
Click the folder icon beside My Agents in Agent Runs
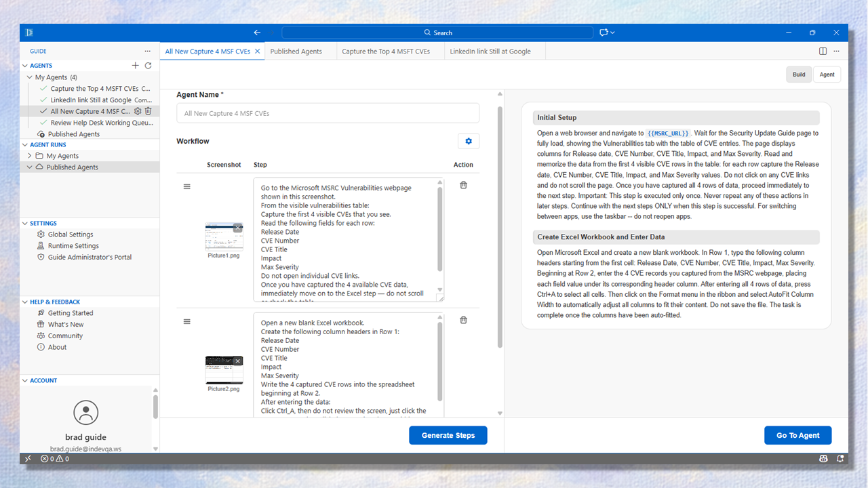(x=39, y=156)
